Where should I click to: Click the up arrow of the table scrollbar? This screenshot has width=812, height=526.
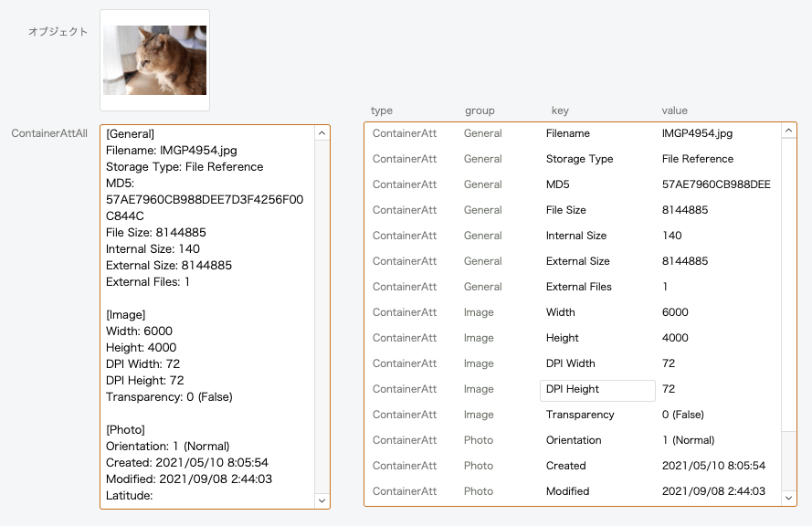pos(788,131)
